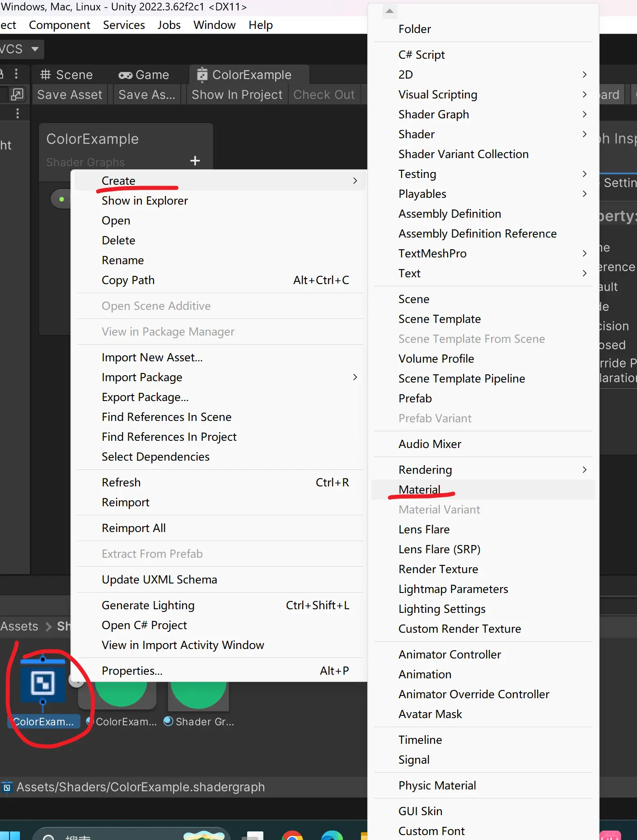The width and height of the screenshot is (637, 840).
Task: Open the Help menu
Action: point(261,25)
